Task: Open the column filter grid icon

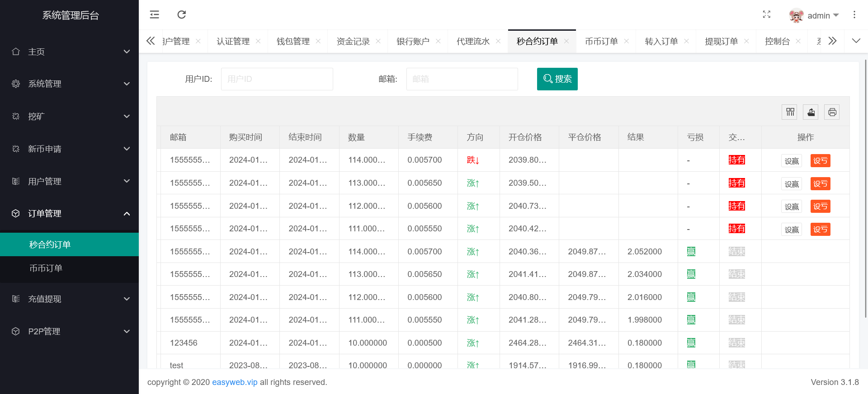Action: [x=790, y=112]
